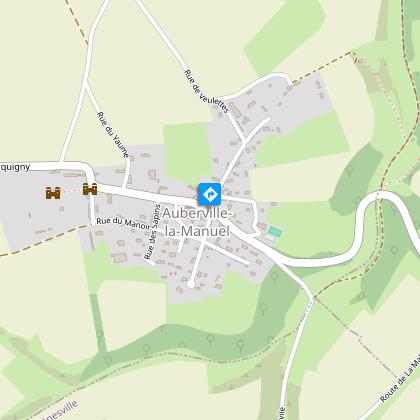
Task: Click the round cul-de-sac end south of village
Action: [x=190, y=284]
